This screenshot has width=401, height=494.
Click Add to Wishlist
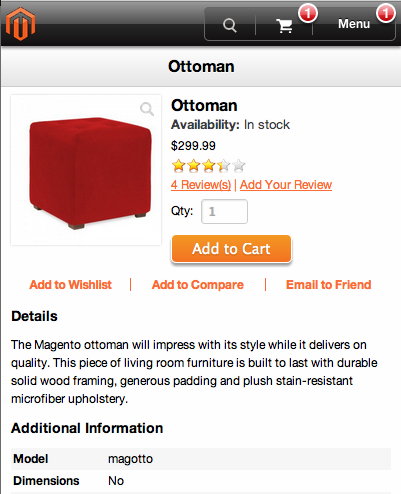coord(70,285)
